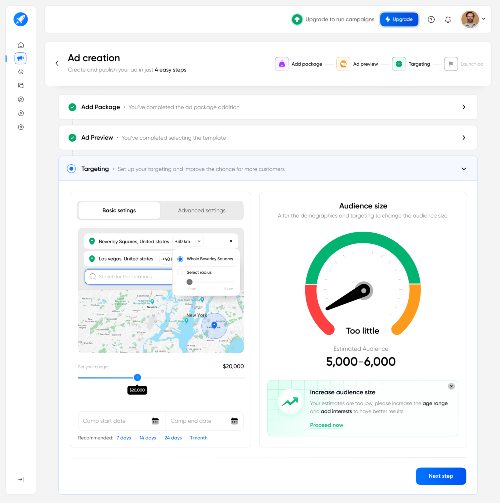Click the purple Add package step icon
The image size is (500, 503).
click(282, 64)
